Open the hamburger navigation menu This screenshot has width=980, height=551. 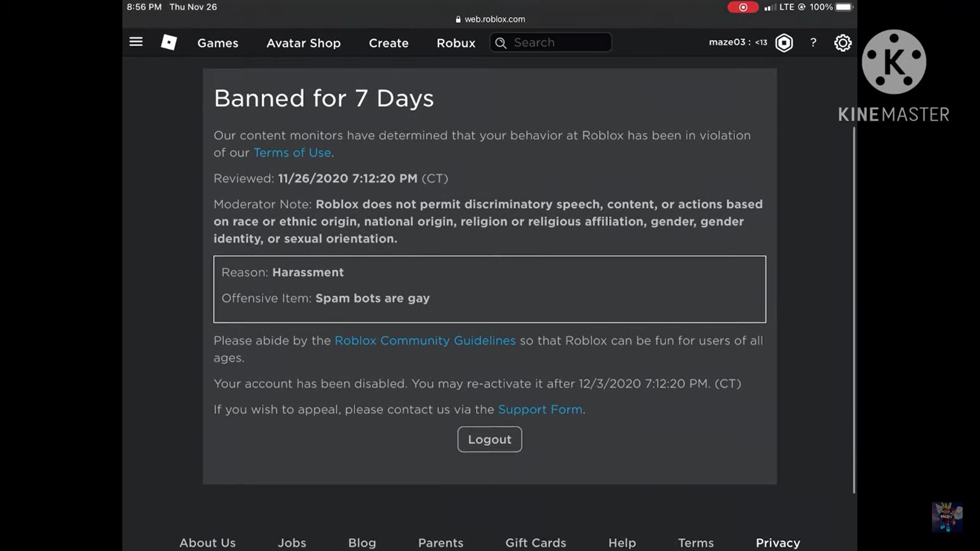pyautogui.click(x=136, y=42)
